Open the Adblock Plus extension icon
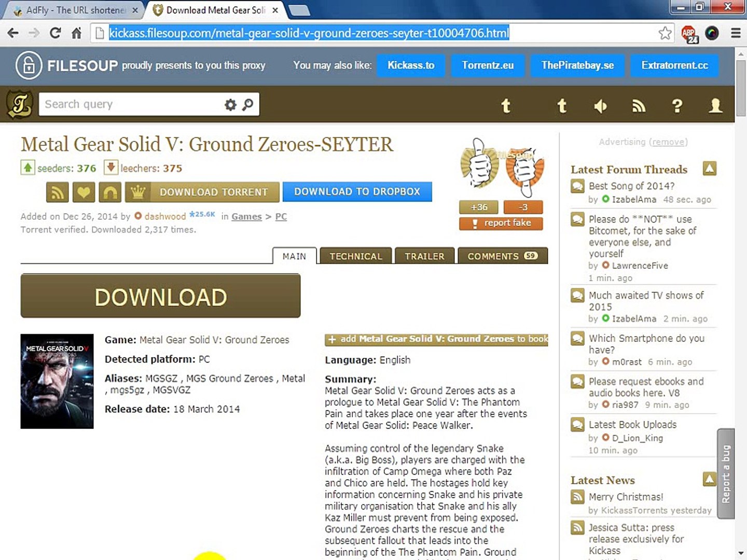Image resolution: width=747 pixels, height=560 pixels. click(689, 34)
